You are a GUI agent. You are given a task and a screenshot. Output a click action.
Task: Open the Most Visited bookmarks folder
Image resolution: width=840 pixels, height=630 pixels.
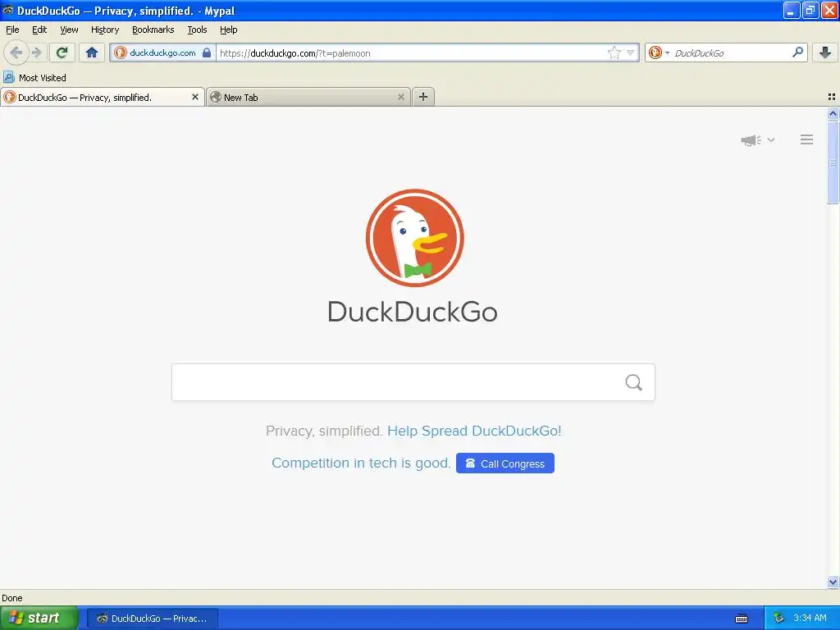click(34, 78)
